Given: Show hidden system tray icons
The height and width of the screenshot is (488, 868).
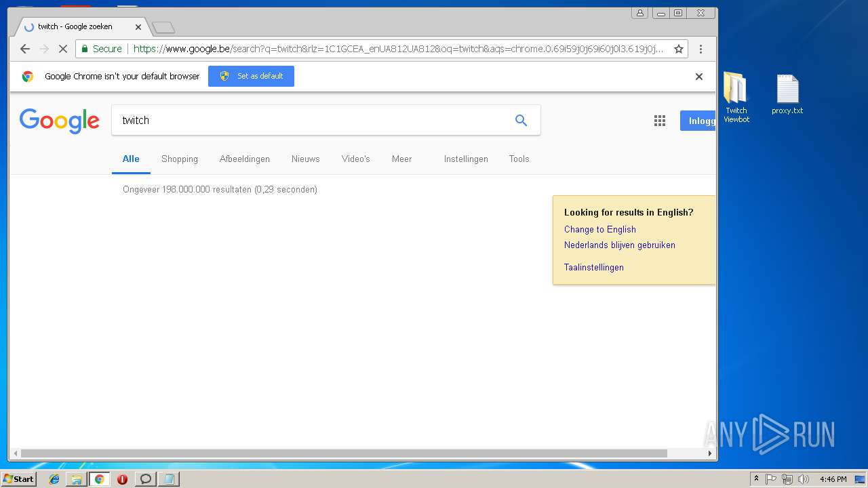Looking at the screenshot, I should pos(756,479).
